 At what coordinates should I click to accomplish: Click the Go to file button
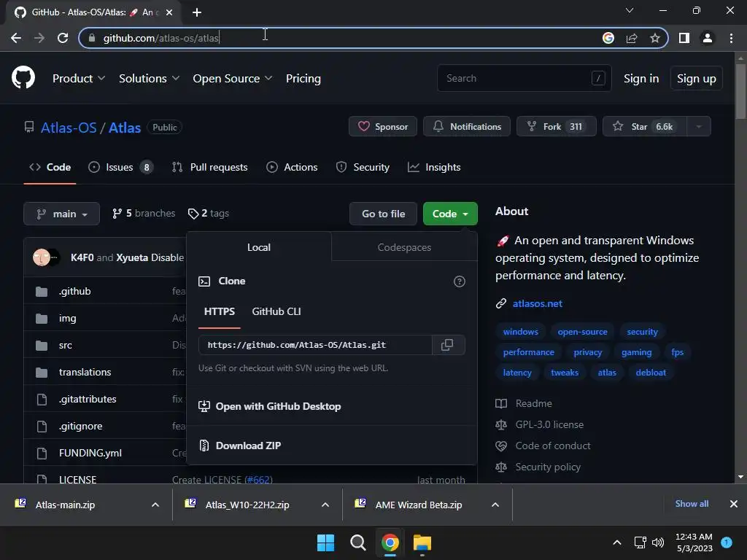(x=383, y=214)
